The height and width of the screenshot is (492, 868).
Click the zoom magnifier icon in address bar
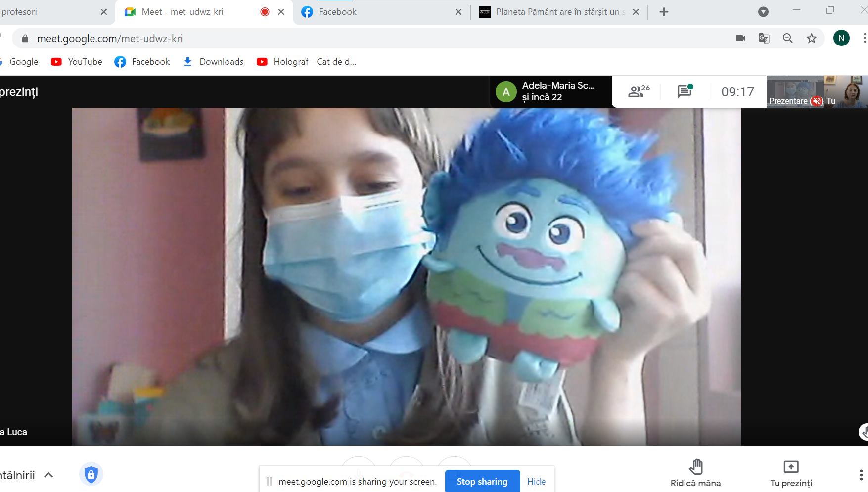(788, 38)
